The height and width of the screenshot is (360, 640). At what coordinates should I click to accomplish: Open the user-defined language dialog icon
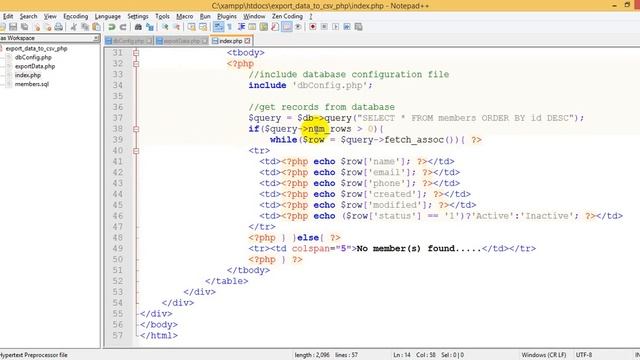(x=252, y=27)
